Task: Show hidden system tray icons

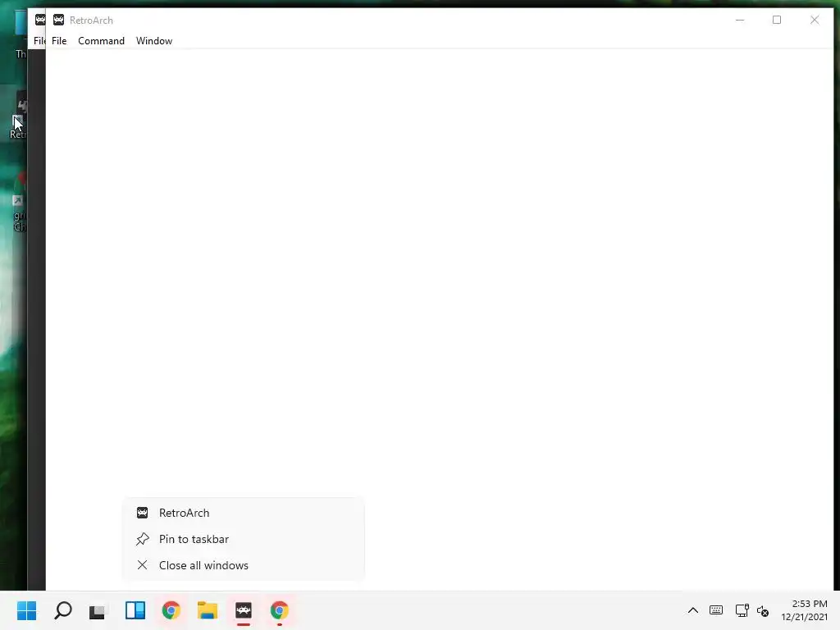Action: point(692,610)
